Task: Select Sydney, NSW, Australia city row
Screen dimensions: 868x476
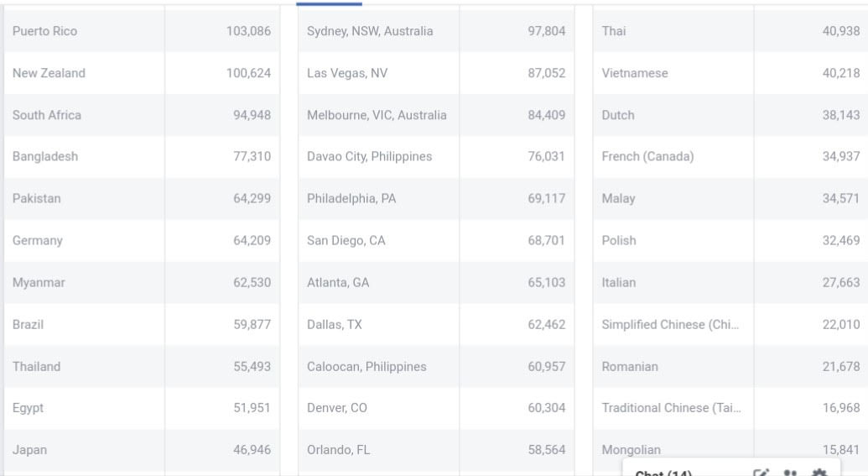Action: point(370,31)
